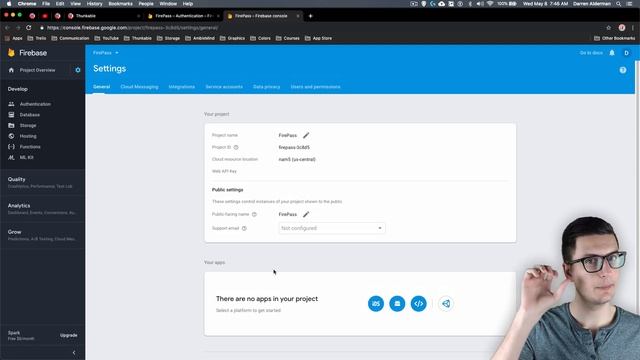Open the account avatar D
640x360 pixels.
click(x=627, y=53)
